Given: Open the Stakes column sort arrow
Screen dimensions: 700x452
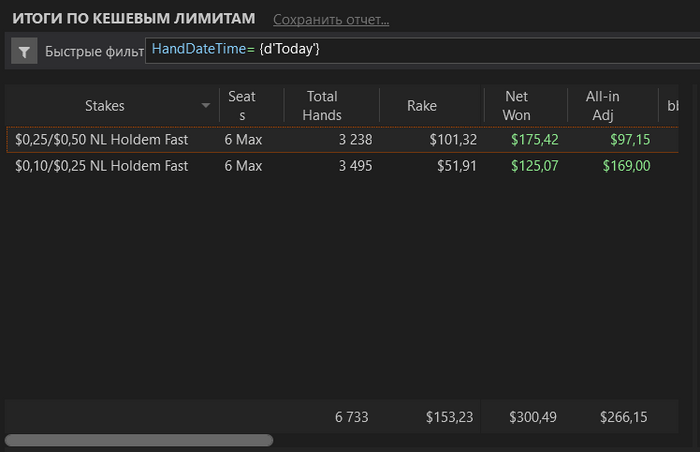Looking at the screenshot, I should point(206,105).
